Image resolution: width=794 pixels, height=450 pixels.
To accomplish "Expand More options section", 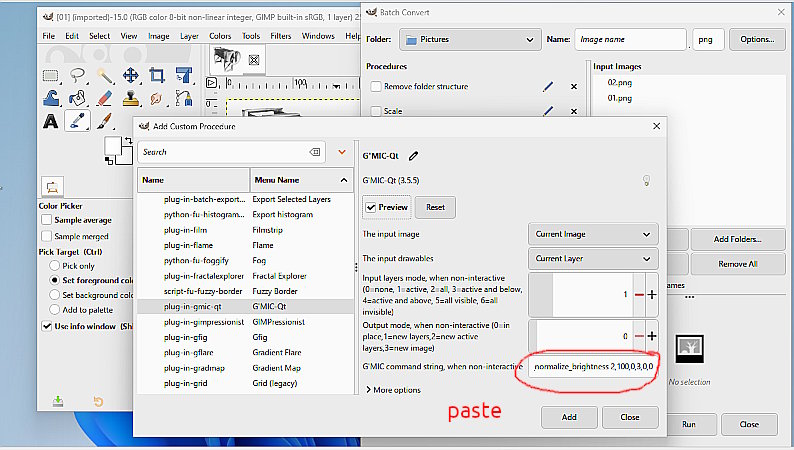I will [x=398, y=390].
